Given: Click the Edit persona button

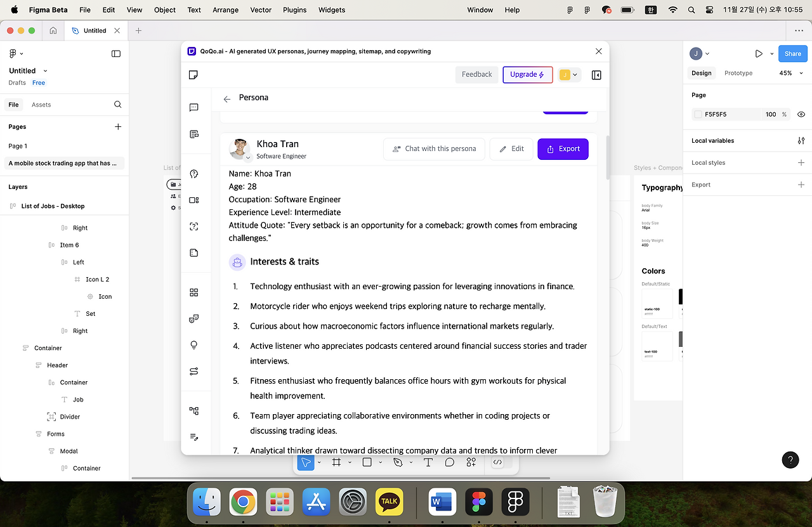Looking at the screenshot, I should pos(511,149).
